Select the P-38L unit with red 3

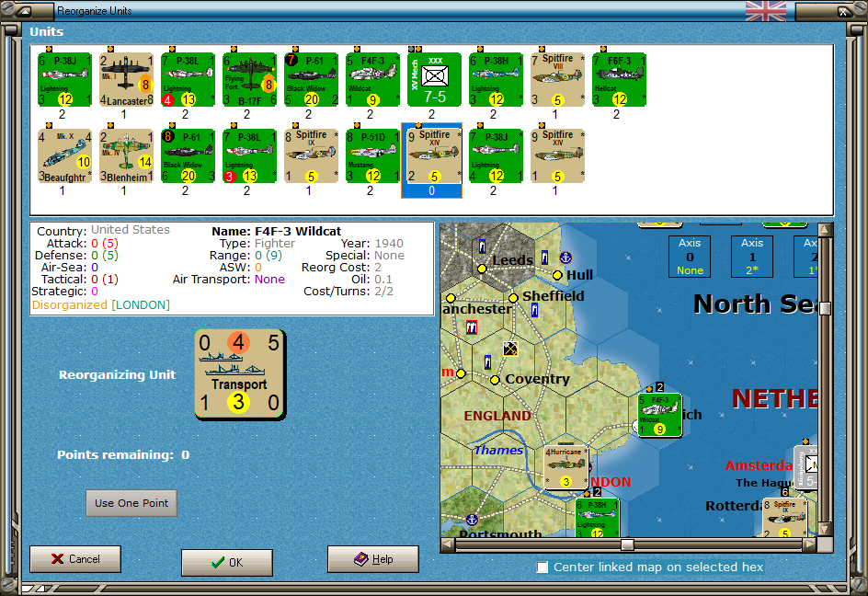click(x=250, y=155)
